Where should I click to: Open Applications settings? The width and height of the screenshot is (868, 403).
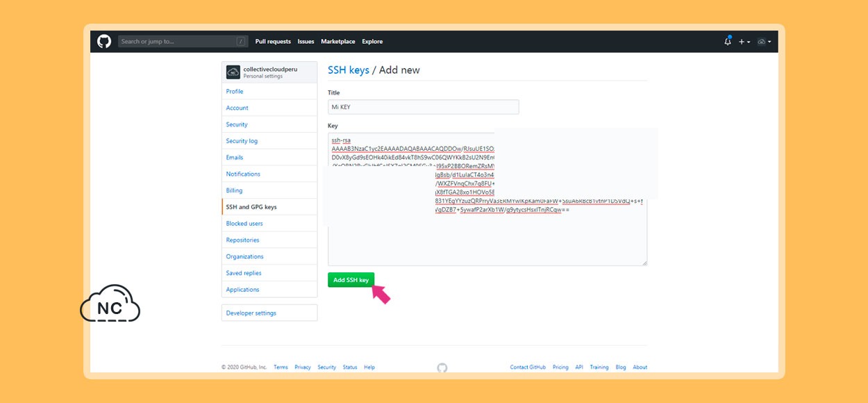269,290
